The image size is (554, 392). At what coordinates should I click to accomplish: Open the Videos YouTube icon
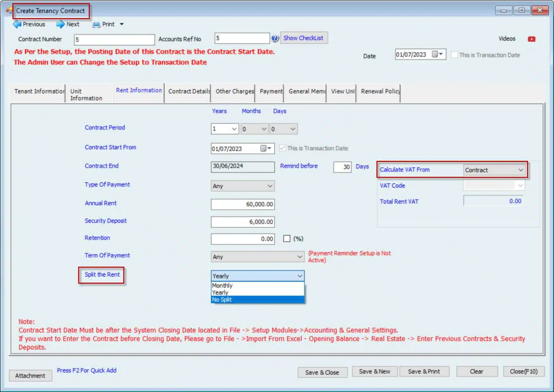(531, 39)
